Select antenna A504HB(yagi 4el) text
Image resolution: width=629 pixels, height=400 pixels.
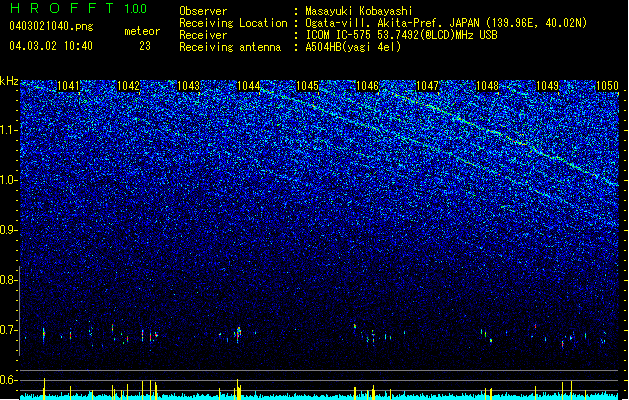(353, 47)
